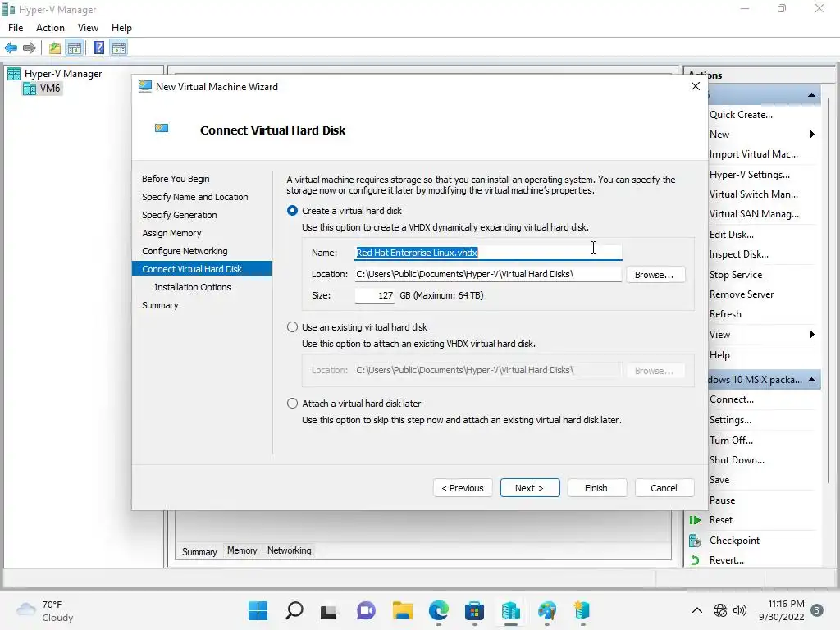840x630 pixels.
Task: Switch to the Summary tab below the wizard
Action: click(199, 552)
